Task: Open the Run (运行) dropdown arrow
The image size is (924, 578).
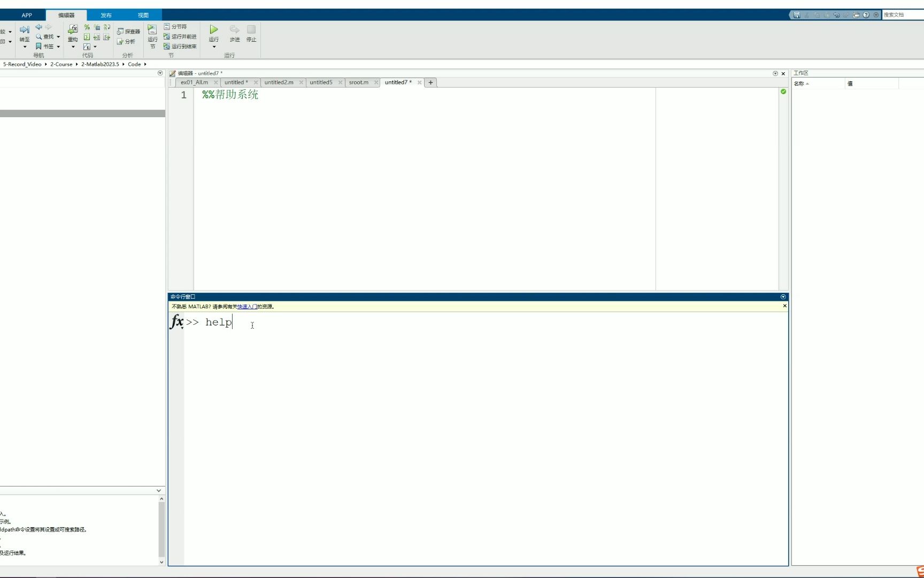Action: 214,47
